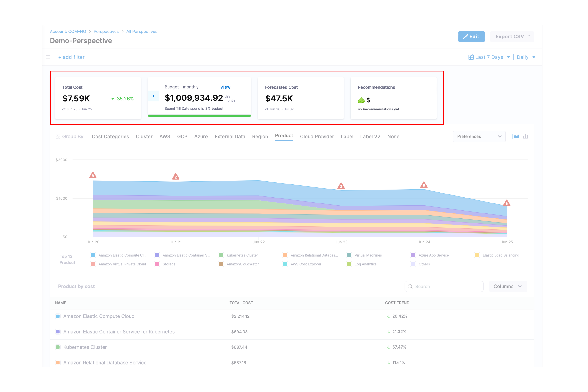
Task: Select the Cloud Provider group-by tab
Action: (x=317, y=136)
